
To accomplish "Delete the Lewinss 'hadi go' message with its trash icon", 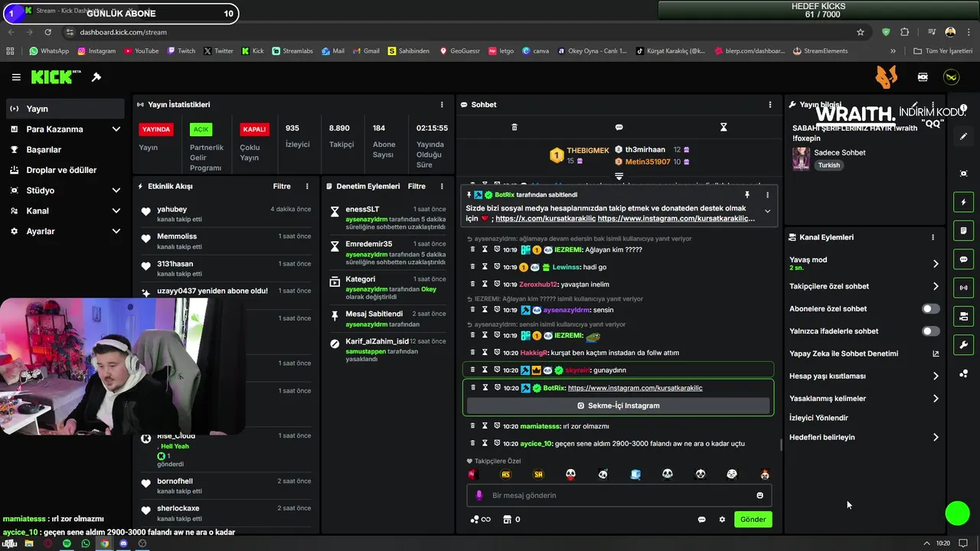I will click(x=472, y=267).
